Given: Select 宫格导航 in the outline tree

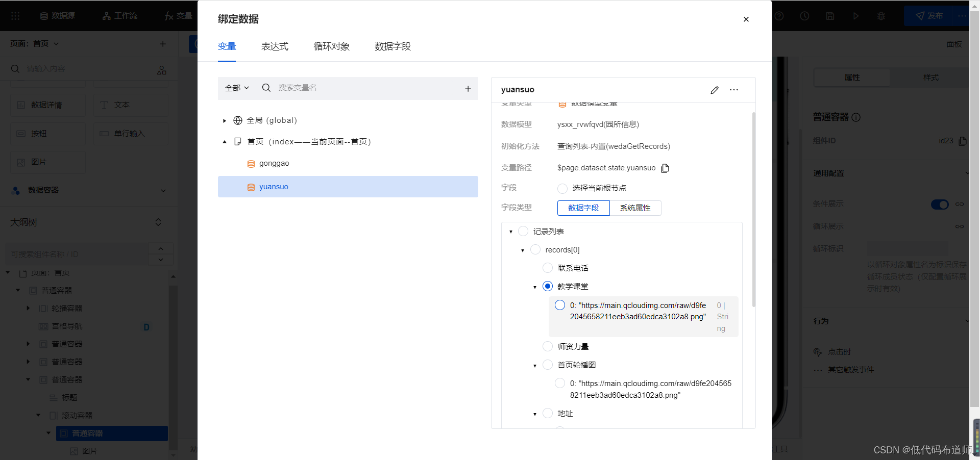Looking at the screenshot, I should pos(67,326).
